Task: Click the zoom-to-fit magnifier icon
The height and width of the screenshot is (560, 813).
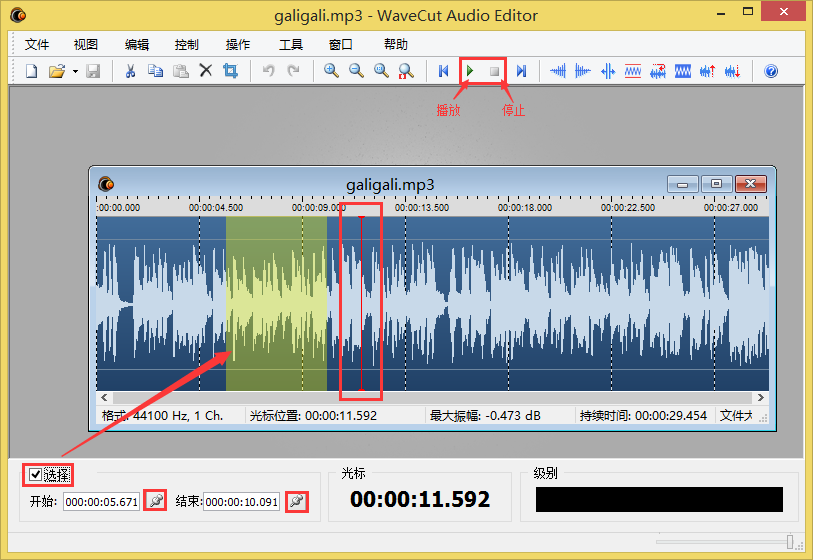Action: point(381,71)
